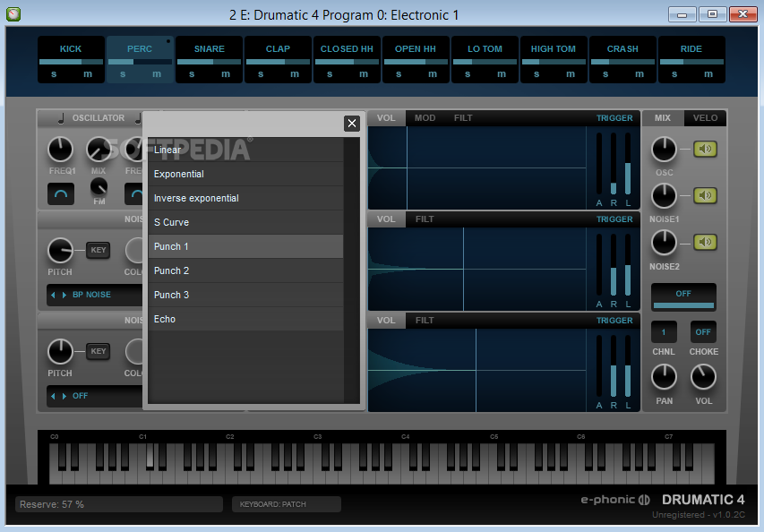Click next arrow on noise 2 OFF selector
The width and height of the screenshot is (764, 532).
coord(64,396)
